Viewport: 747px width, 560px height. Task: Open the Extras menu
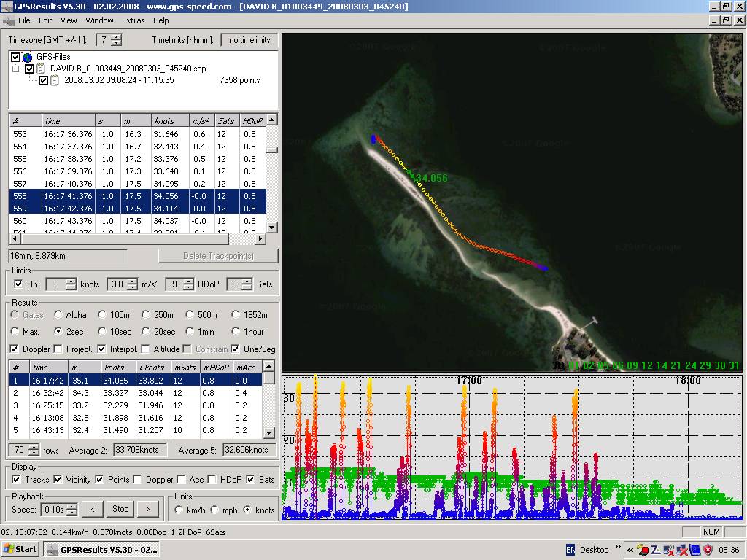tap(133, 21)
